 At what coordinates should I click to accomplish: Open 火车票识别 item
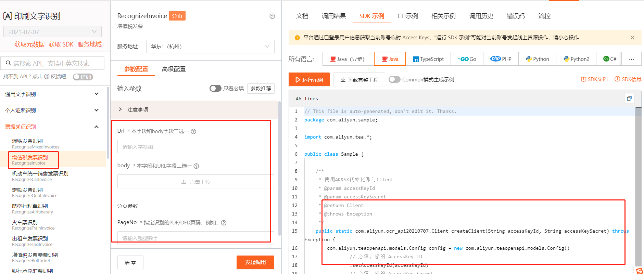pos(33,225)
